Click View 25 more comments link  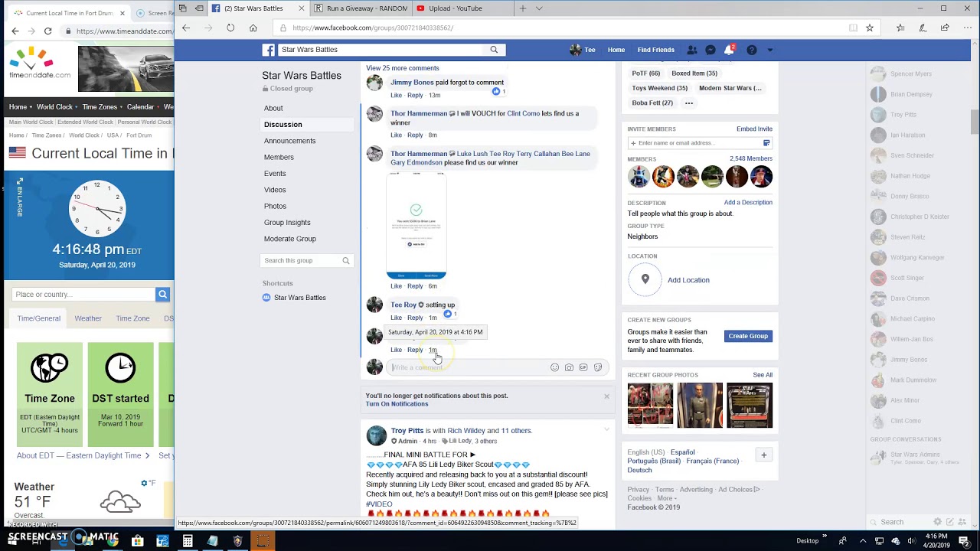402,68
